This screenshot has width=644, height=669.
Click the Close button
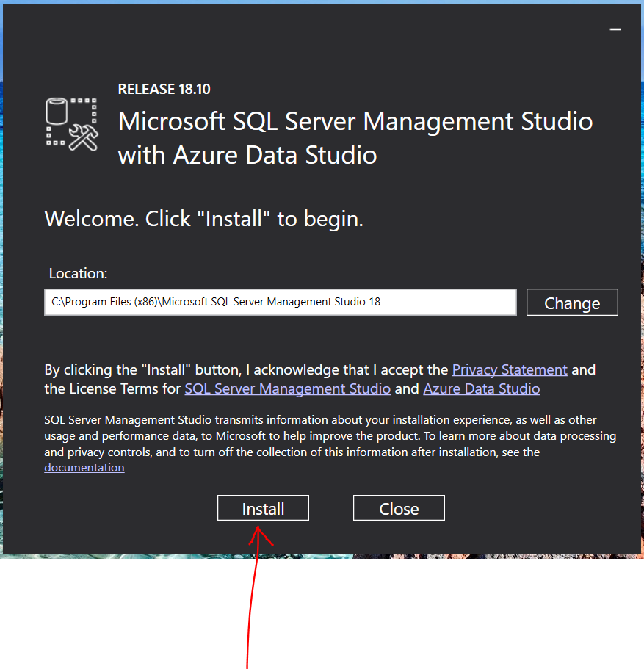pyautogui.click(x=399, y=507)
